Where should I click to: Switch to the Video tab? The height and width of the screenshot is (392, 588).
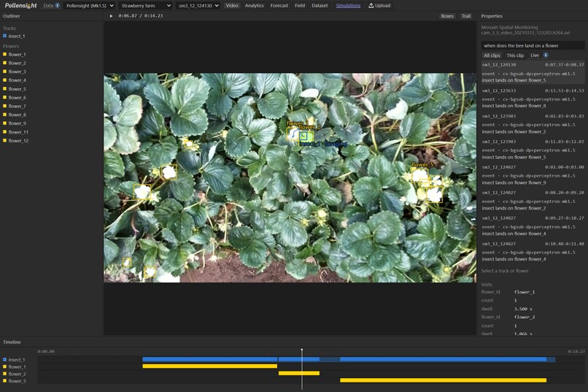click(x=232, y=6)
